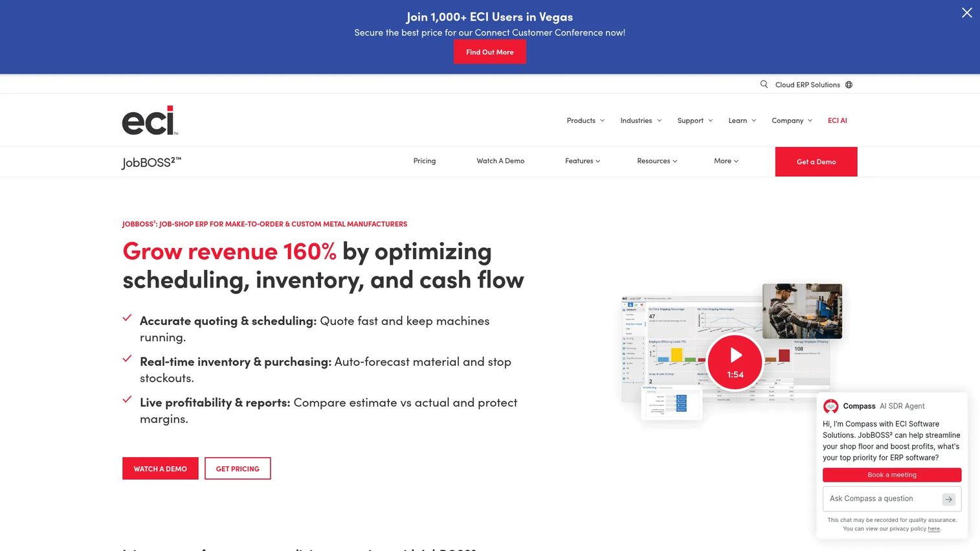Click the Compass agent avatar icon
The image size is (980, 551).
[830, 406]
